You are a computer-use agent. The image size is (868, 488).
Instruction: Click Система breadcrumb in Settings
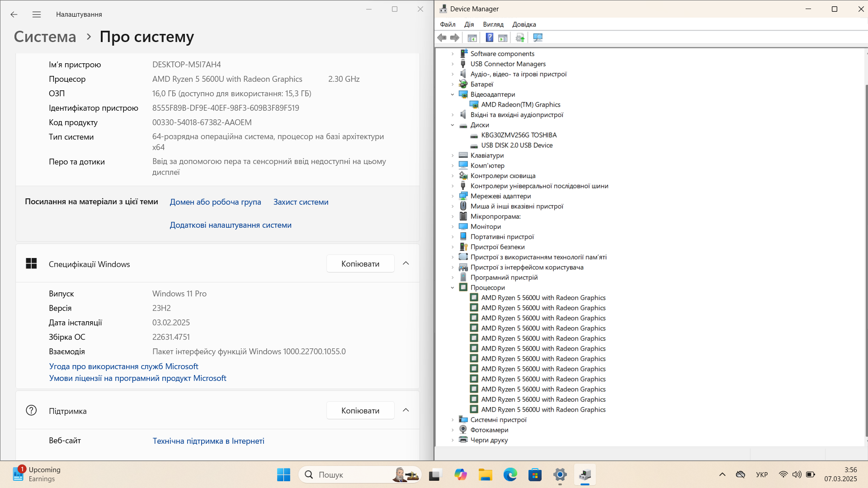pos(45,37)
